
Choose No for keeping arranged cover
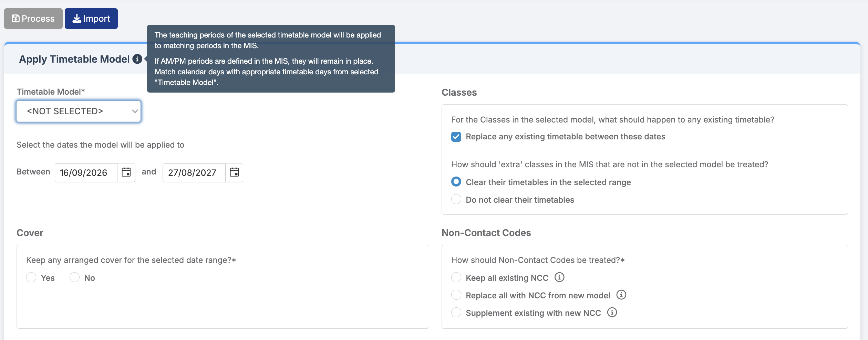(74, 277)
